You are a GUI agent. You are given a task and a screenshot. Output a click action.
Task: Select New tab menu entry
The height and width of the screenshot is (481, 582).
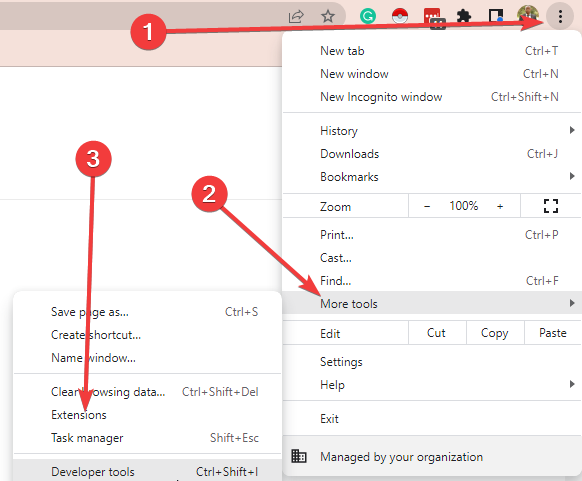[x=432, y=50]
